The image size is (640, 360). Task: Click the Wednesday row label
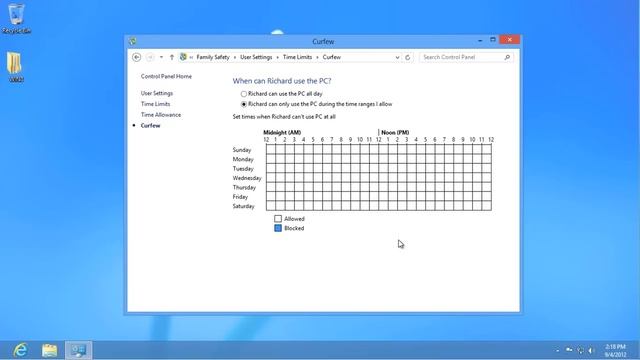[247, 178]
